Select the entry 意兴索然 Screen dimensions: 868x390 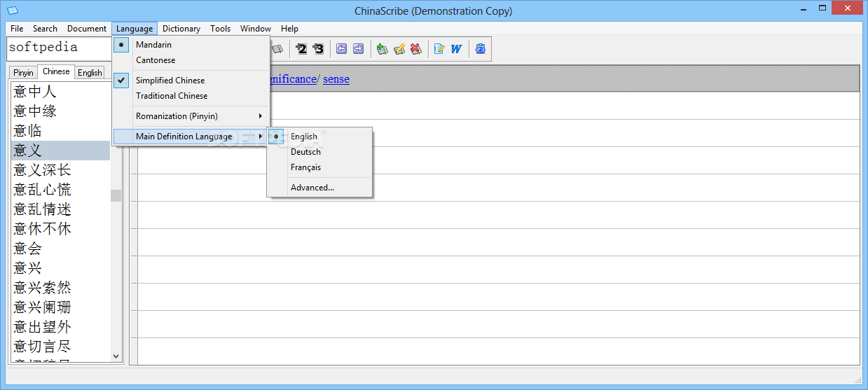60,288
